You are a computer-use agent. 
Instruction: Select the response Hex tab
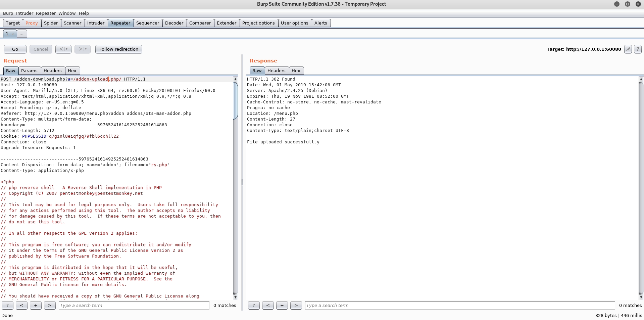296,71
